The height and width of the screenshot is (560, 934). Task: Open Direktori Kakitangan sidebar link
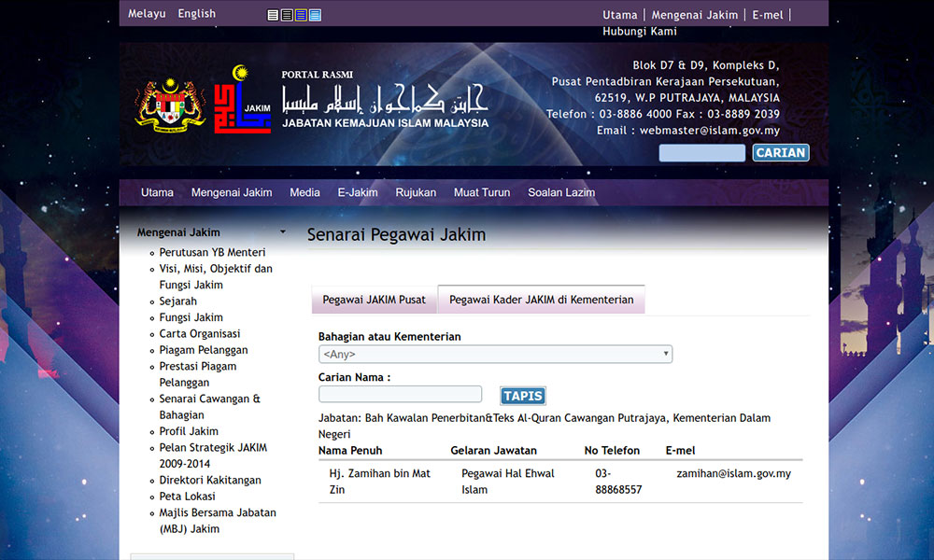209,481
